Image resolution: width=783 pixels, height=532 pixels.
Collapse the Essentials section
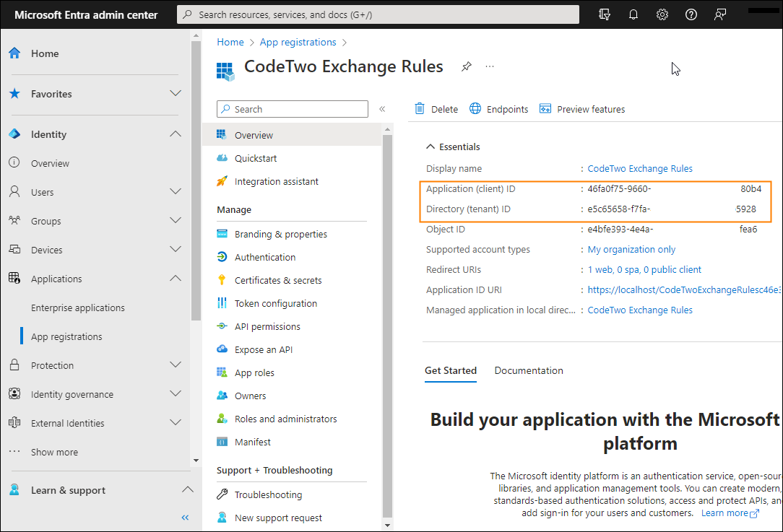[431, 147]
